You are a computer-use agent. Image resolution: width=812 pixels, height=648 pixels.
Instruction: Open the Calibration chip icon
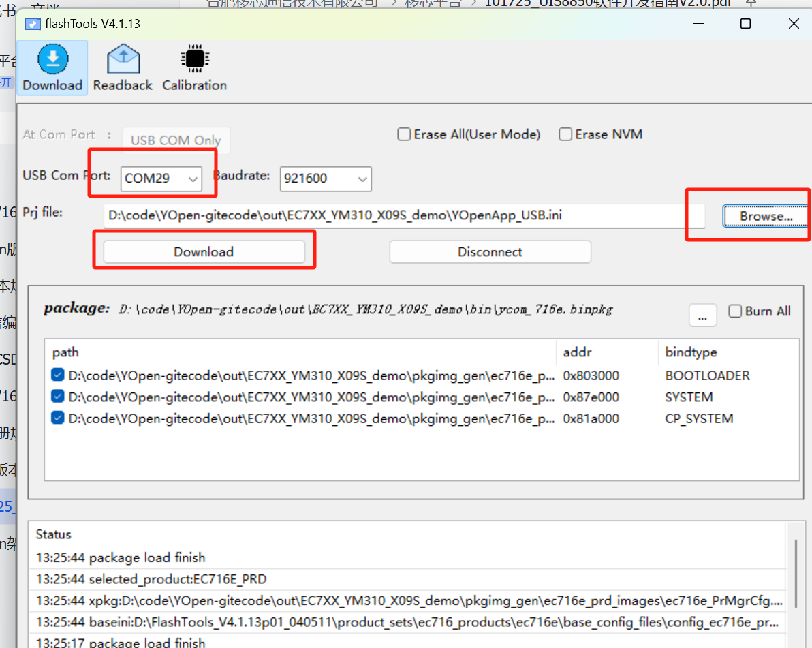(194, 67)
